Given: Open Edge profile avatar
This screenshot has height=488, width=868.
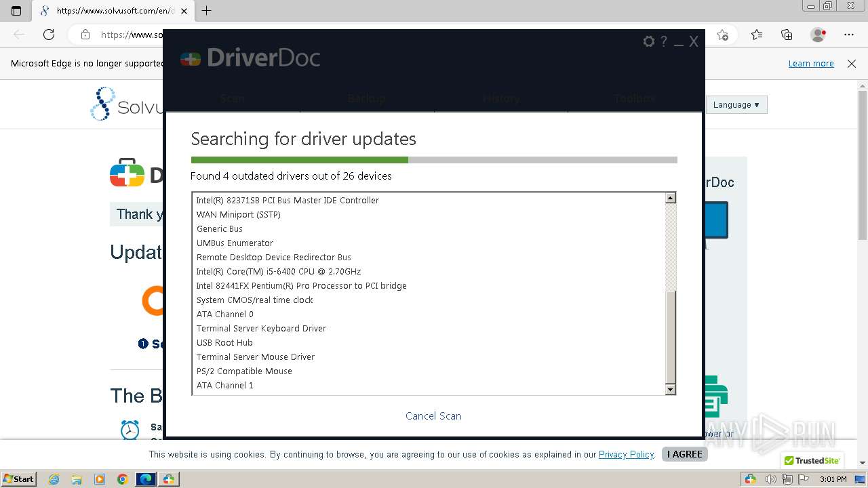Looking at the screenshot, I should click(818, 35).
